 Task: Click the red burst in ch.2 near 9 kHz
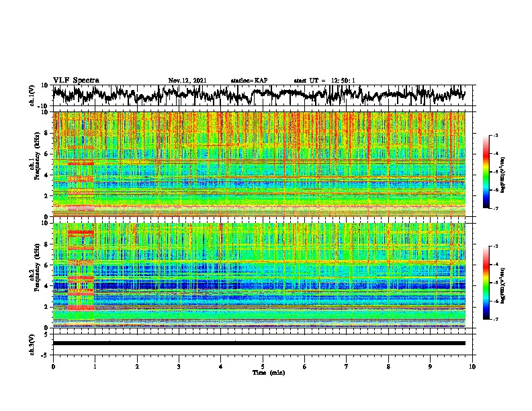[x=81, y=232]
